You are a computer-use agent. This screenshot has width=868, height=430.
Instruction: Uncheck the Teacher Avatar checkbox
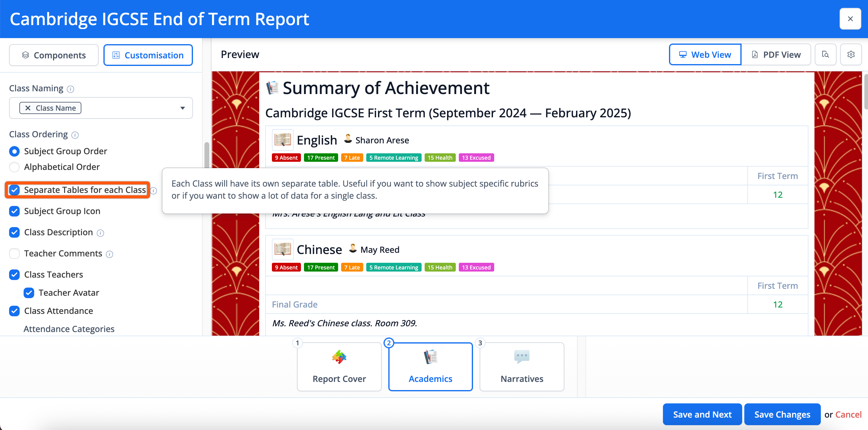(29, 292)
